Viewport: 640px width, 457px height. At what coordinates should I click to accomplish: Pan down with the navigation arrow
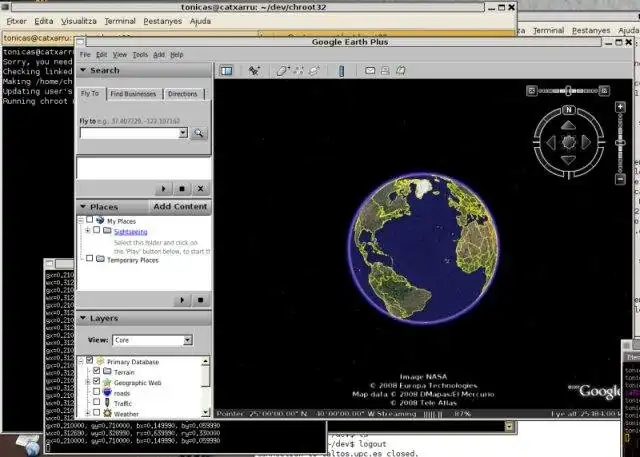click(x=568, y=160)
